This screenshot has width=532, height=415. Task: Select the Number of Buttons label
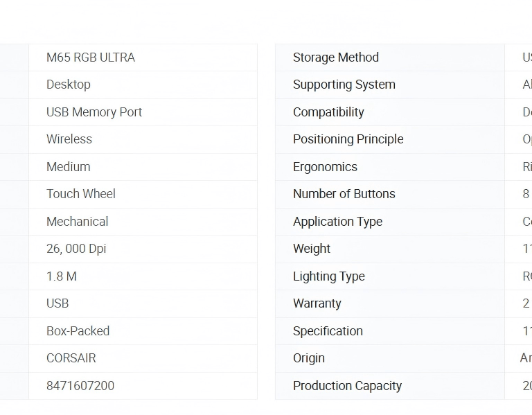[344, 194]
